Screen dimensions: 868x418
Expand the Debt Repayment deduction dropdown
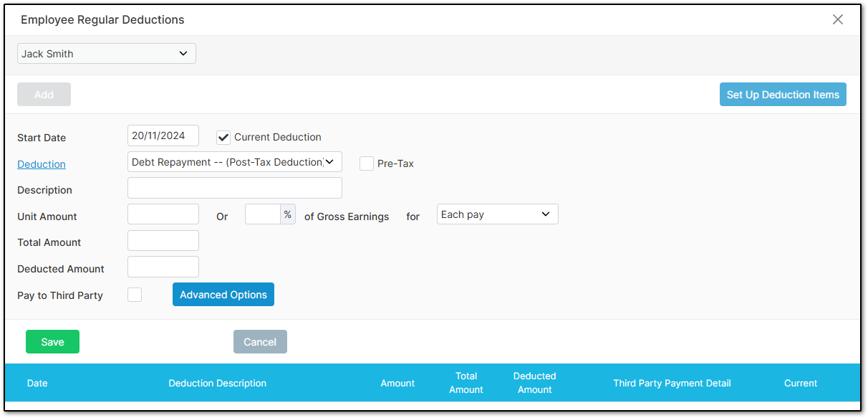tap(235, 162)
